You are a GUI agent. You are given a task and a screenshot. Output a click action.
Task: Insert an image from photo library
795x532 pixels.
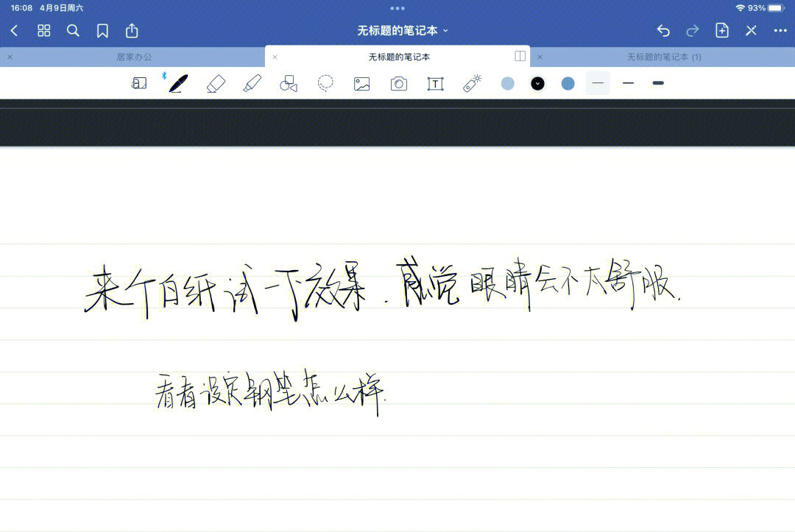pos(361,83)
